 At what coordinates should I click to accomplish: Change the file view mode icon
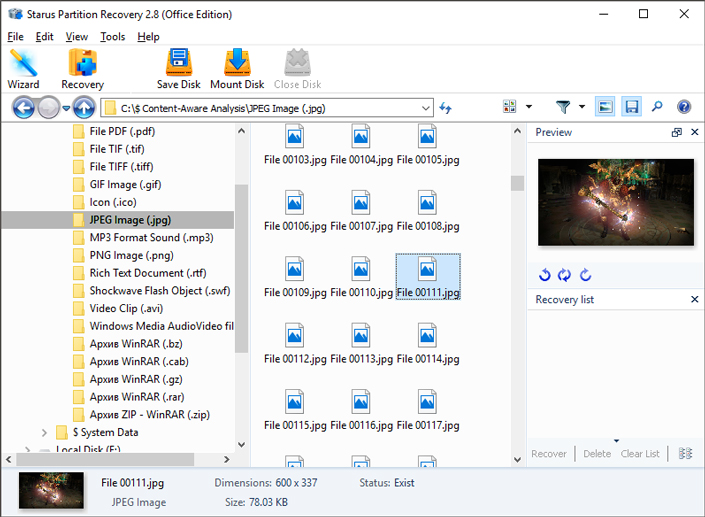coord(509,107)
